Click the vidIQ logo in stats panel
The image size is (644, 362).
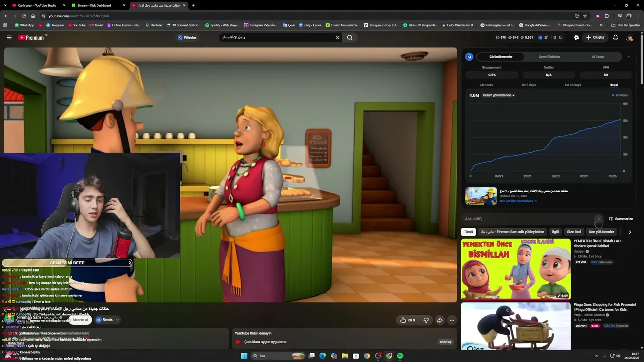(469, 57)
